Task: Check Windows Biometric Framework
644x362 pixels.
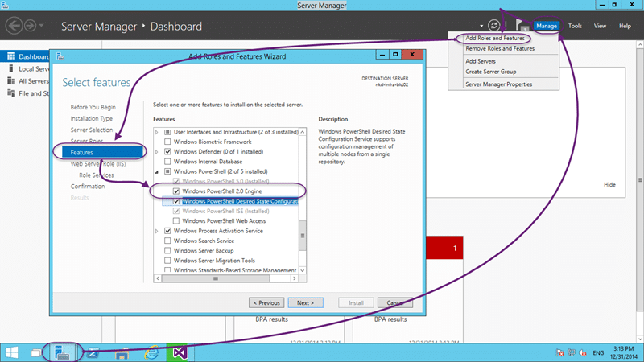Action: (x=167, y=142)
